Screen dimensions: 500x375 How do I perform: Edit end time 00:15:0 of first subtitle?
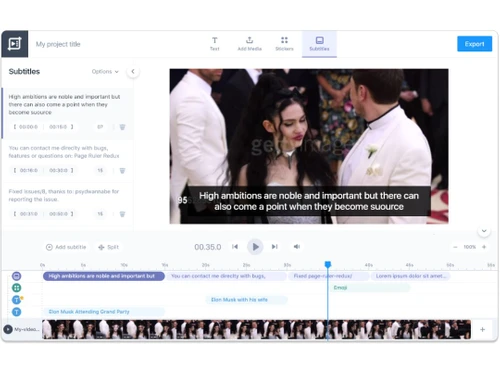point(58,127)
